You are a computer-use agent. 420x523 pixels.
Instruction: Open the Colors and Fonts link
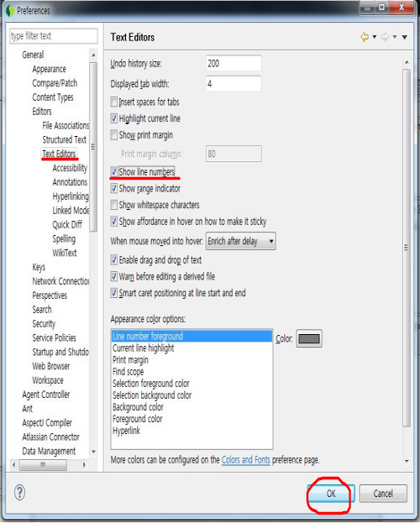coord(246,460)
